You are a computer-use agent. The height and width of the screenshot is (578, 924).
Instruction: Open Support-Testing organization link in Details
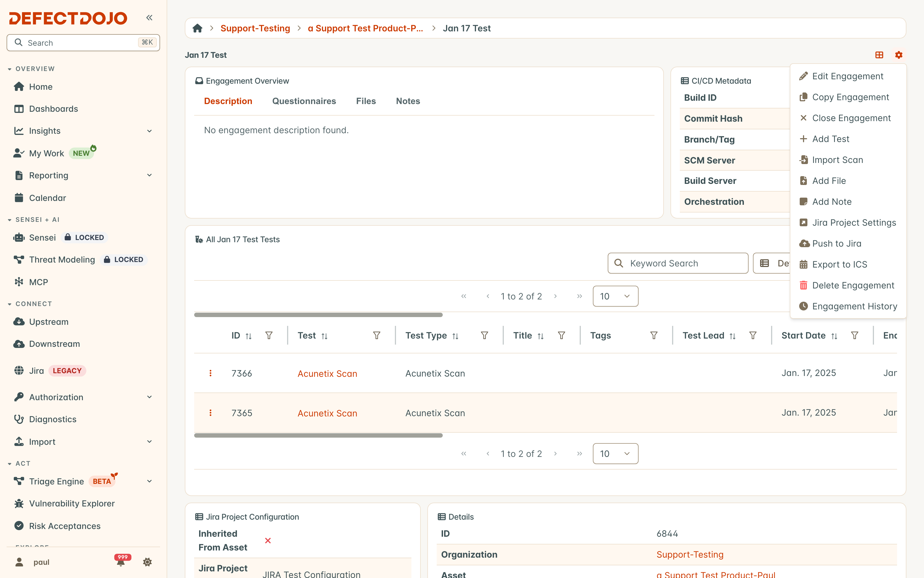click(x=690, y=554)
